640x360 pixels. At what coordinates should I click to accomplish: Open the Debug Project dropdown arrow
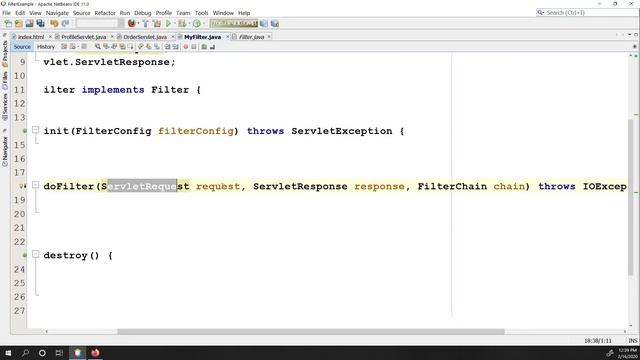pos(189,24)
